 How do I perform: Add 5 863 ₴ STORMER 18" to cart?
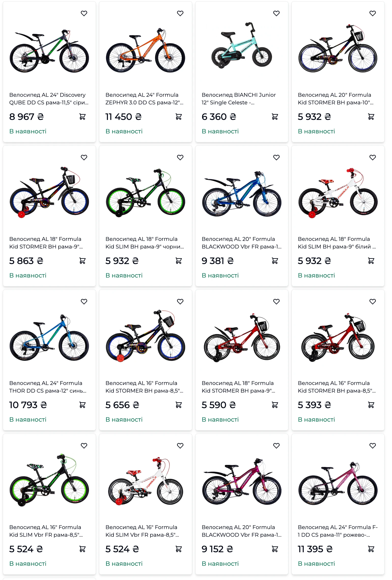pyautogui.click(x=82, y=261)
